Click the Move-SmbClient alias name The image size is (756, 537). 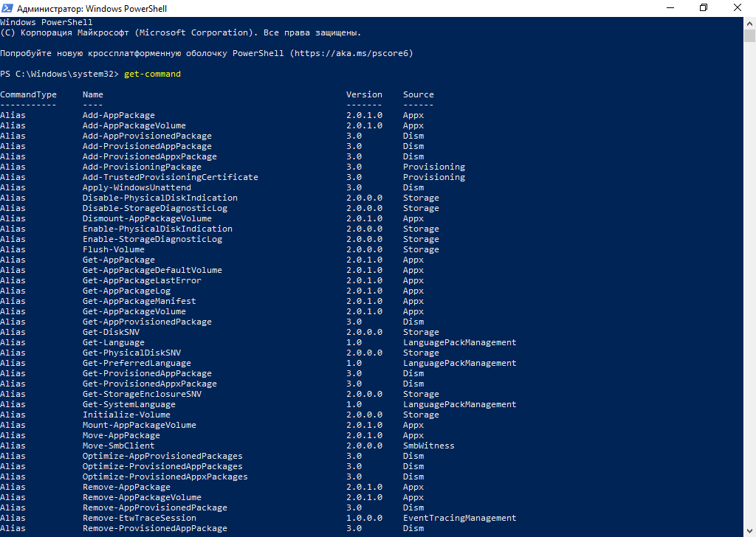pyautogui.click(x=118, y=446)
